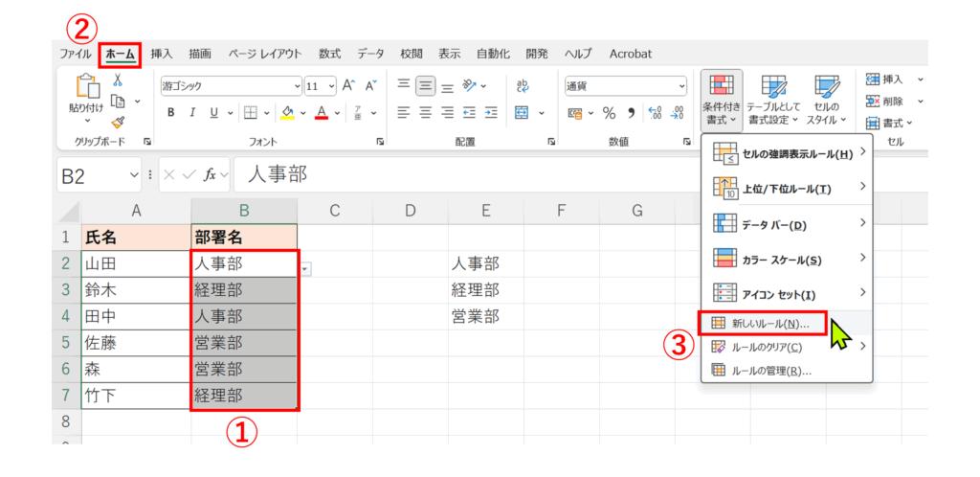Toggle center horizontal alignment

pos(425,112)
